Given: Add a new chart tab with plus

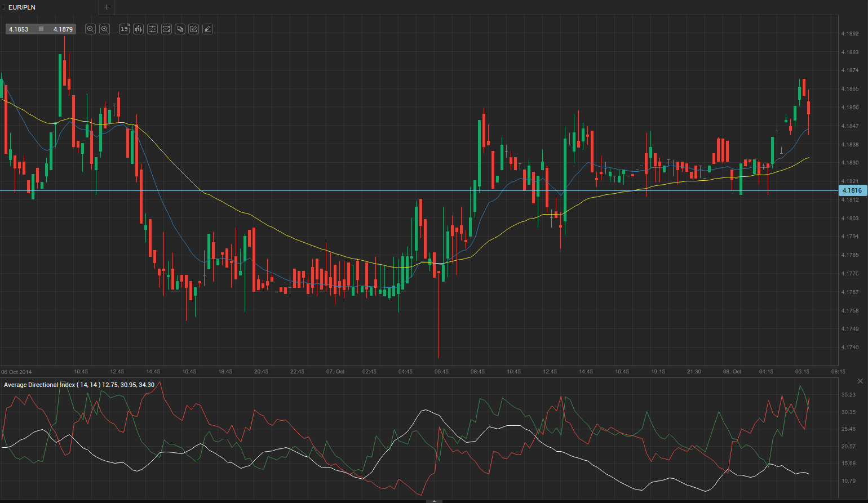Looking at the screenshot, I should tap(107, 7).
